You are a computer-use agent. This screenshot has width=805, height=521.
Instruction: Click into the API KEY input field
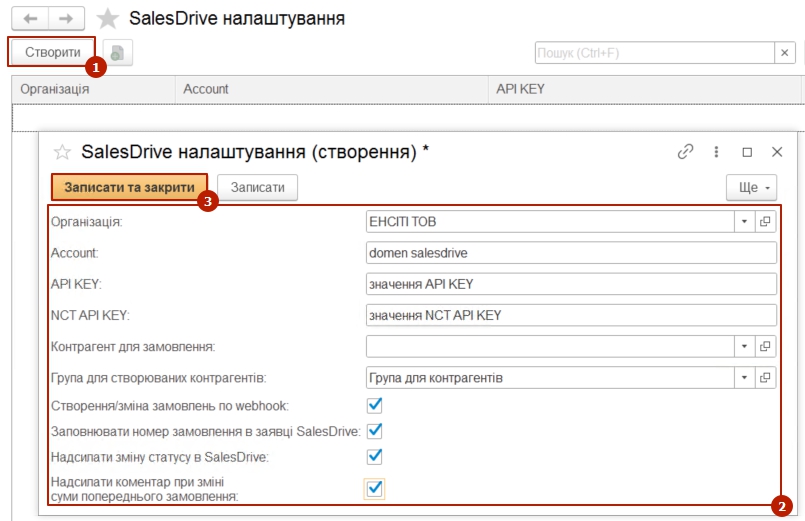point(571,284)
